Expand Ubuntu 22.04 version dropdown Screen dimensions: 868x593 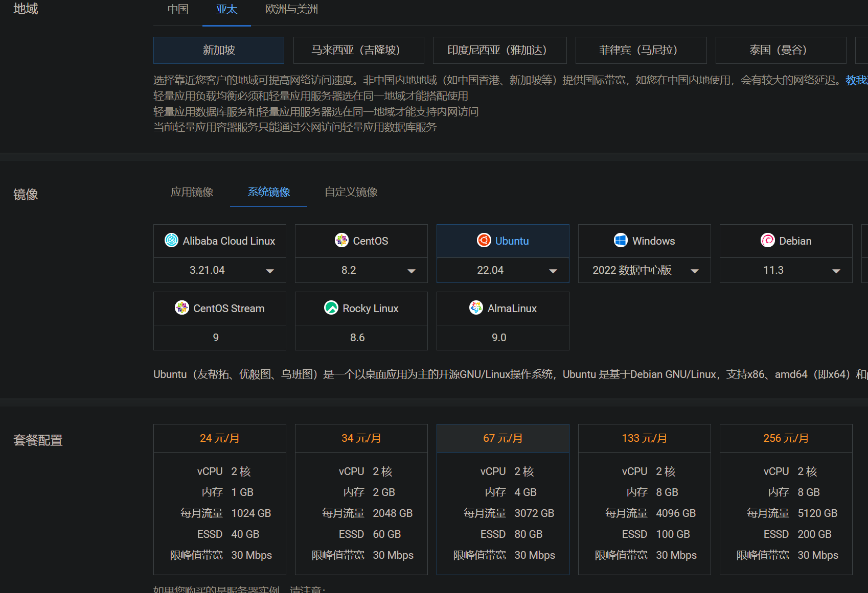[503, 270]
